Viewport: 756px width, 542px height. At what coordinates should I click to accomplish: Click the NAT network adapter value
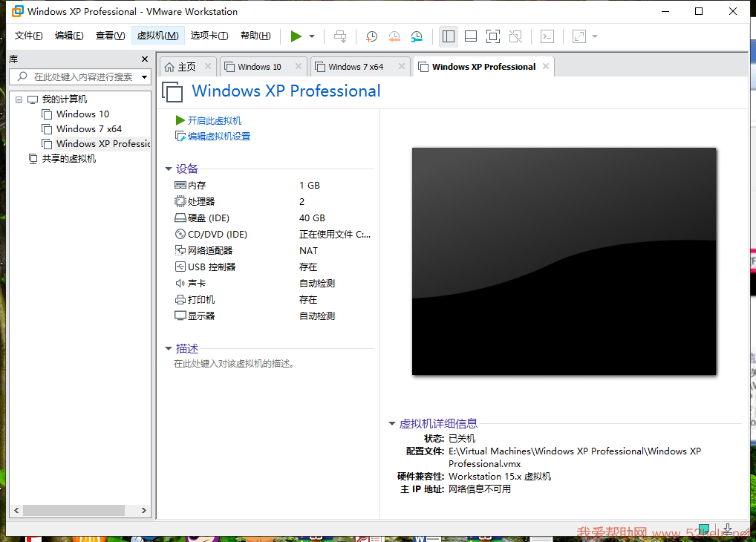tap(309, 251)
